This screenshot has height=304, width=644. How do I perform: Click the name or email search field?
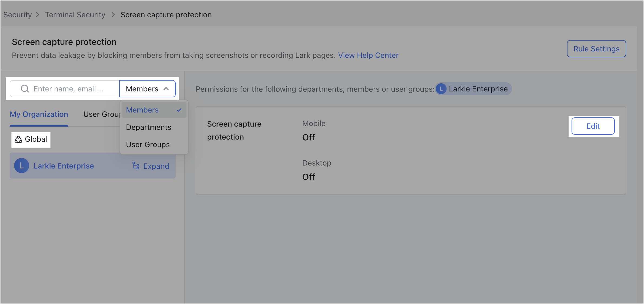click(73, 89)
